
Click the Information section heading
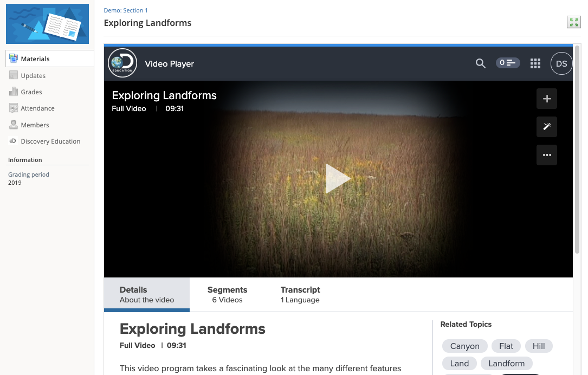tap(25, 160)
